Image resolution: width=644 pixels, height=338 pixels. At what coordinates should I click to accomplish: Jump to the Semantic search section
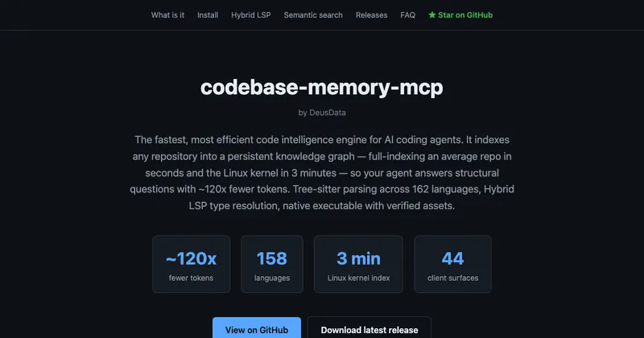pos(313,15)
